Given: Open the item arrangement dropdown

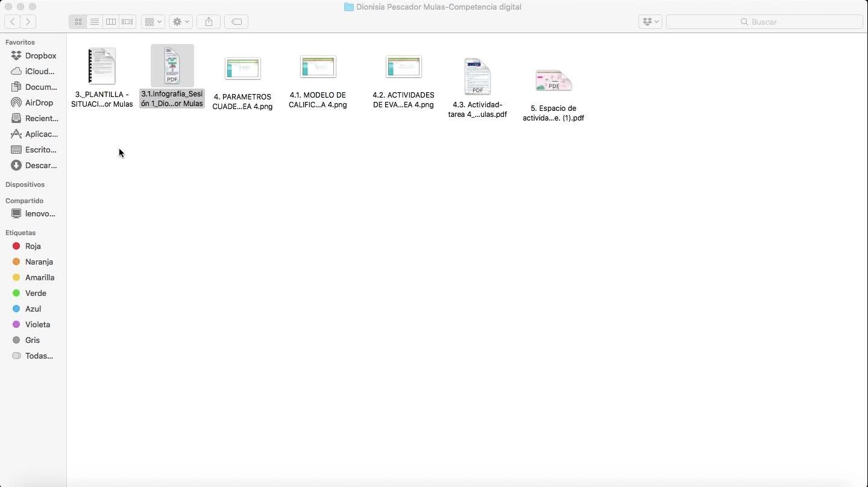Looking at the screenshot, I should click(153, 22).
